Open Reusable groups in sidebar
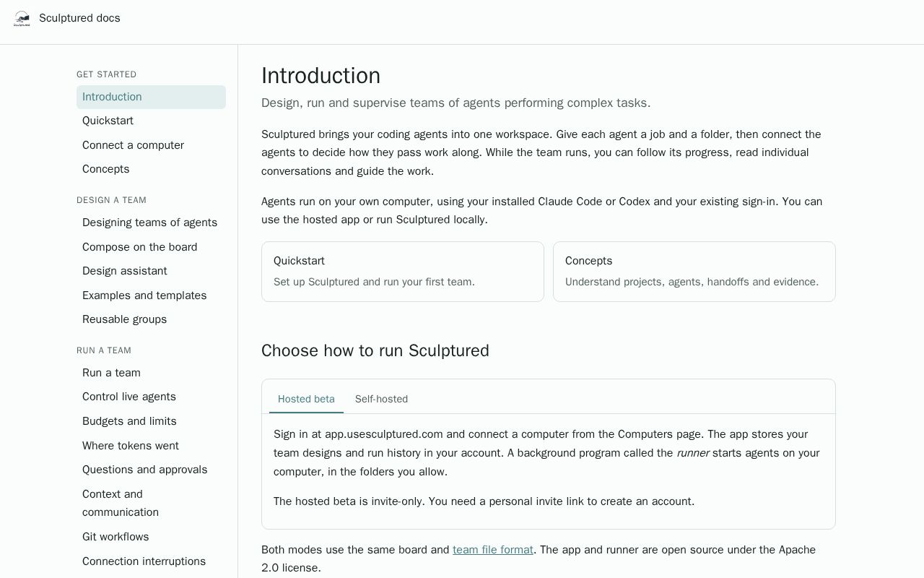Image resolution: width=924 pixels, height=578 pixels. click(151, 319)
